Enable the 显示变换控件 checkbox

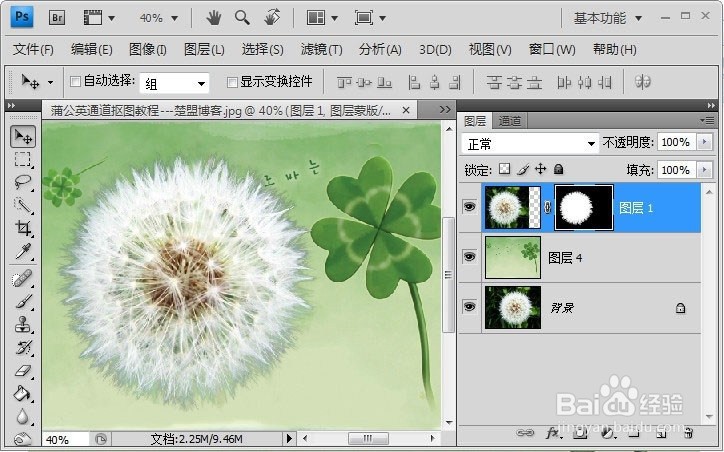(x=232, y=82)
